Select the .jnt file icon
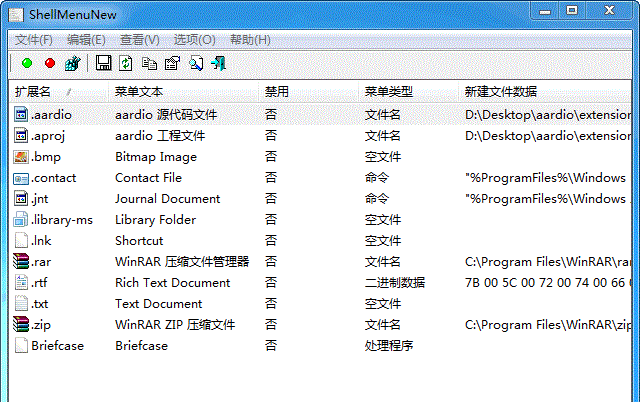The height and width of the screenshot is (402, 640). [x=21, y=199]
